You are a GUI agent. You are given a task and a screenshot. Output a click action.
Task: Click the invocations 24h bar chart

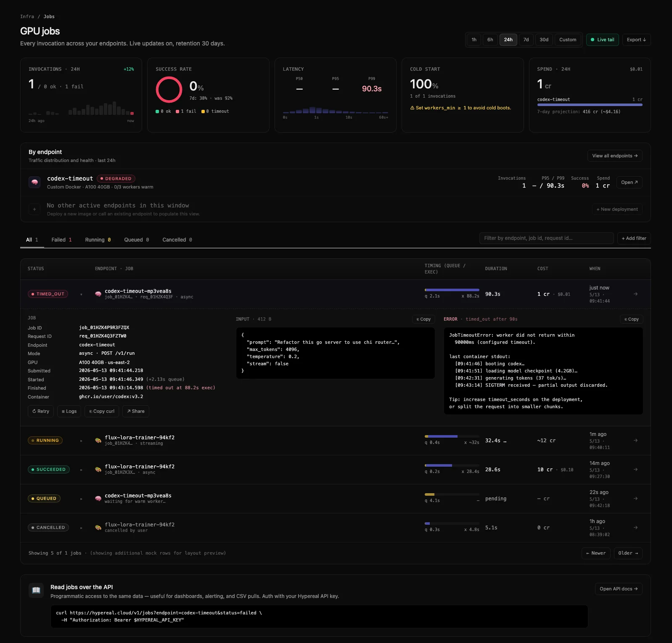pyautogui.click(x=81, y=109)
